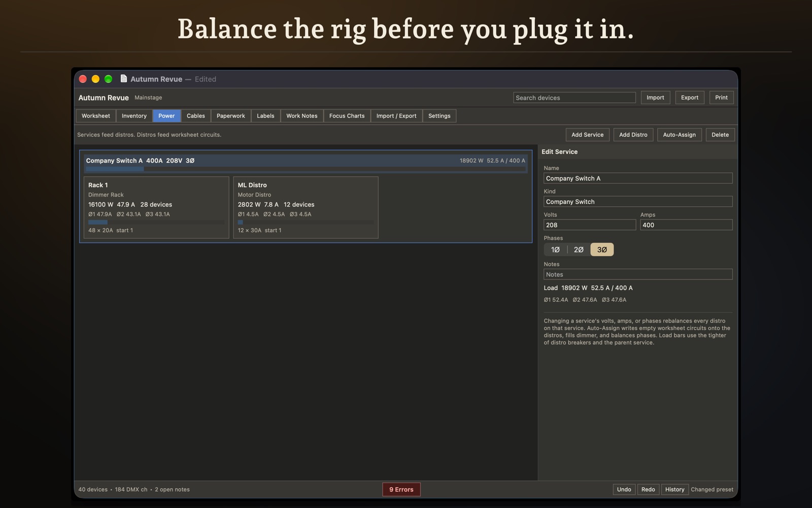Minimize the Autumn Revue window
812x508 pixels.
[95, 79]
